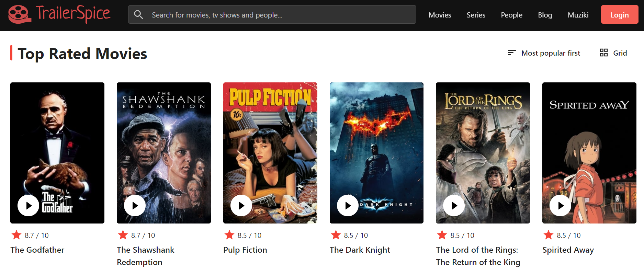Click The Godfather poster

[57, 153]
